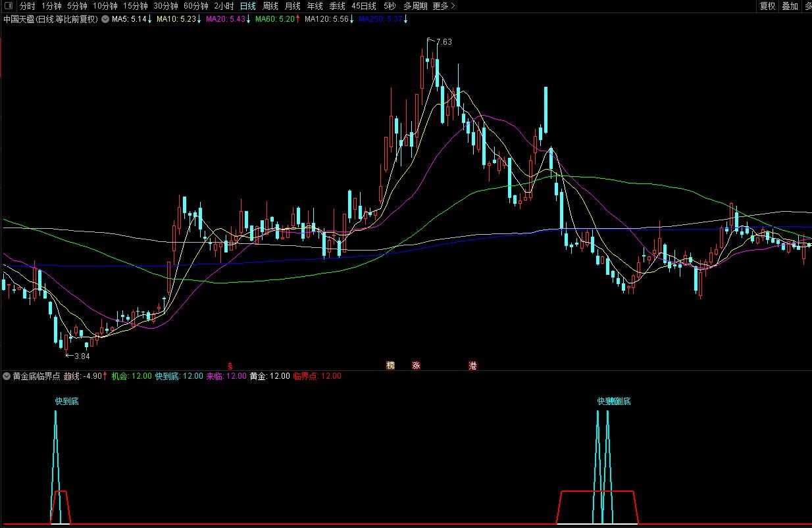The width and height of the screenshot is (812, 528).
Task: Open the 多周期 multi-period view
Action: pyautogui.click(x=415, y=6)
